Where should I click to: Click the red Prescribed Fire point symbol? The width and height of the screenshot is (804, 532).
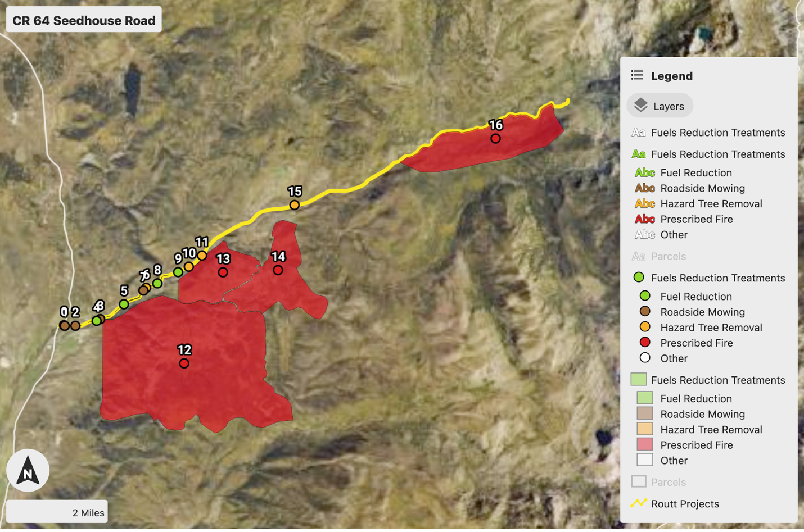pyautogui.click(x=645, y=342)
